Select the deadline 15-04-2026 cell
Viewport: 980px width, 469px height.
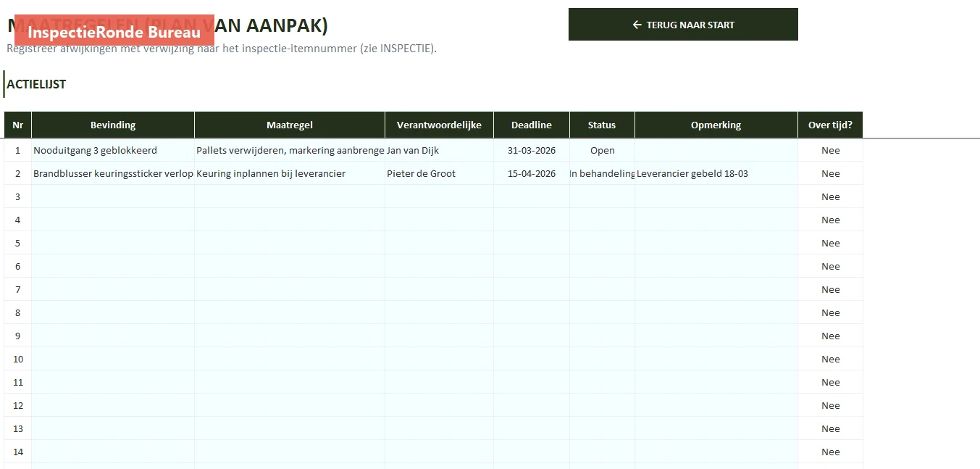pos(532,173)
